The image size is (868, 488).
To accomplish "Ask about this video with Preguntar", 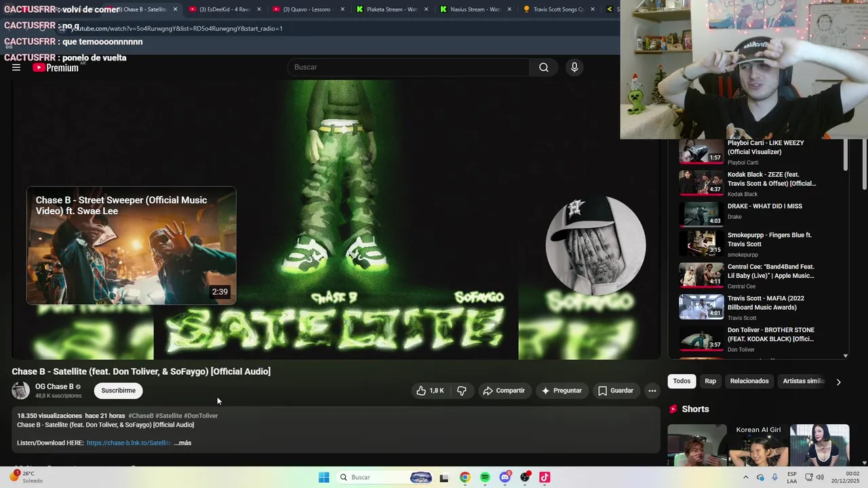I will 561,390.
